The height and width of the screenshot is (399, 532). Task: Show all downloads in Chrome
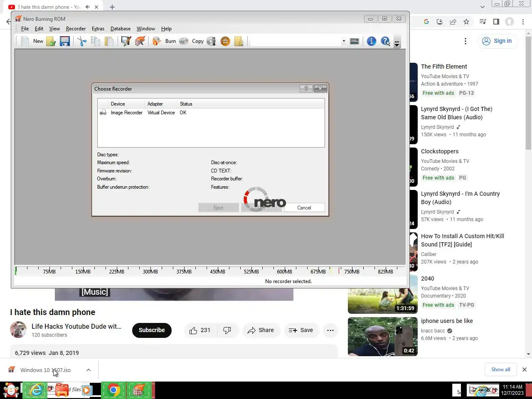pos(500,369)
